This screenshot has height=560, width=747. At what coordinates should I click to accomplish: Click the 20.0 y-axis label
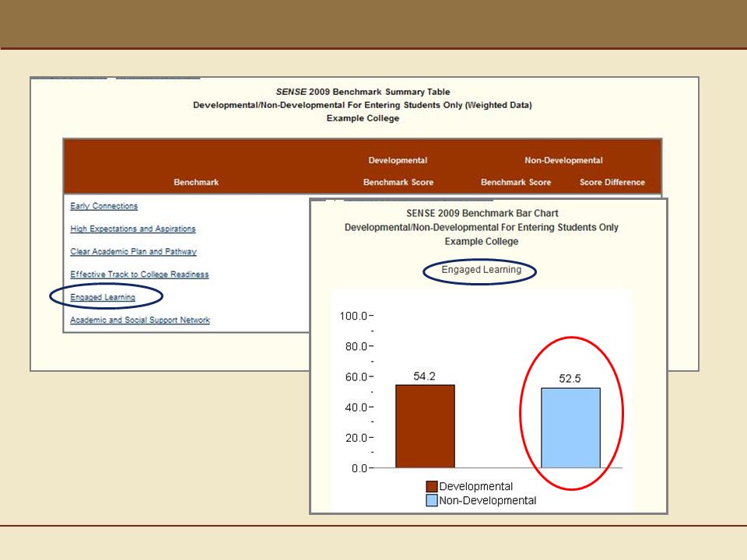click(x=356, y=438)
